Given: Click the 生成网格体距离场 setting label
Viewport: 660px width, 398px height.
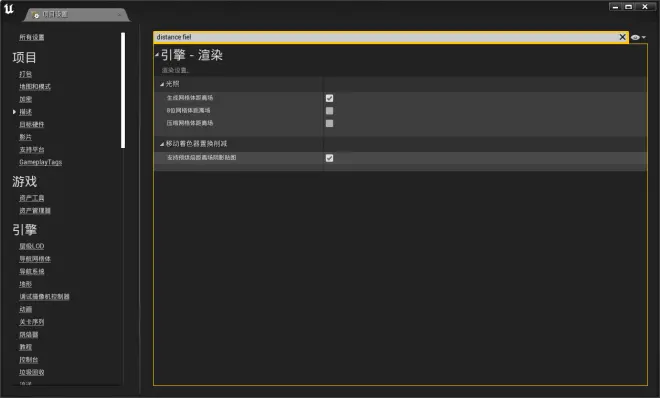Looking at the screenshot, I should click(190, 98).
